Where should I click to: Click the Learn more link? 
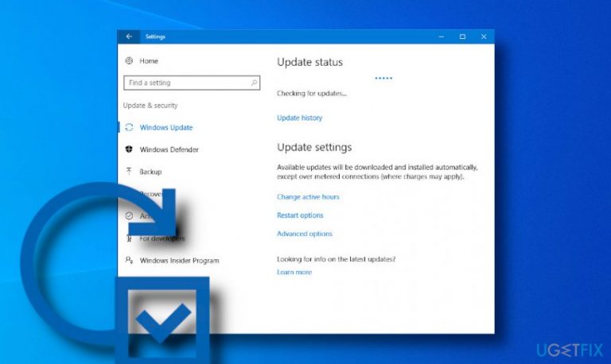[x=294, y=272]
